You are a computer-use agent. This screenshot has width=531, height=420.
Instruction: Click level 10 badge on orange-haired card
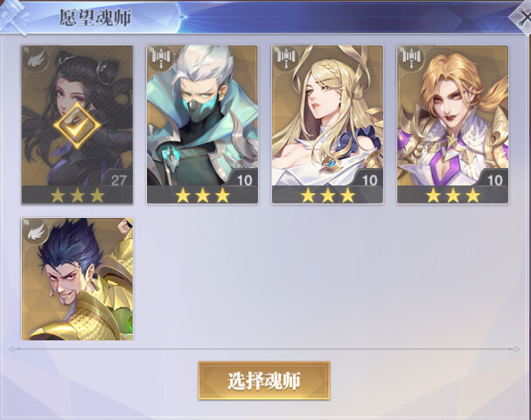[x=494, y=179]
